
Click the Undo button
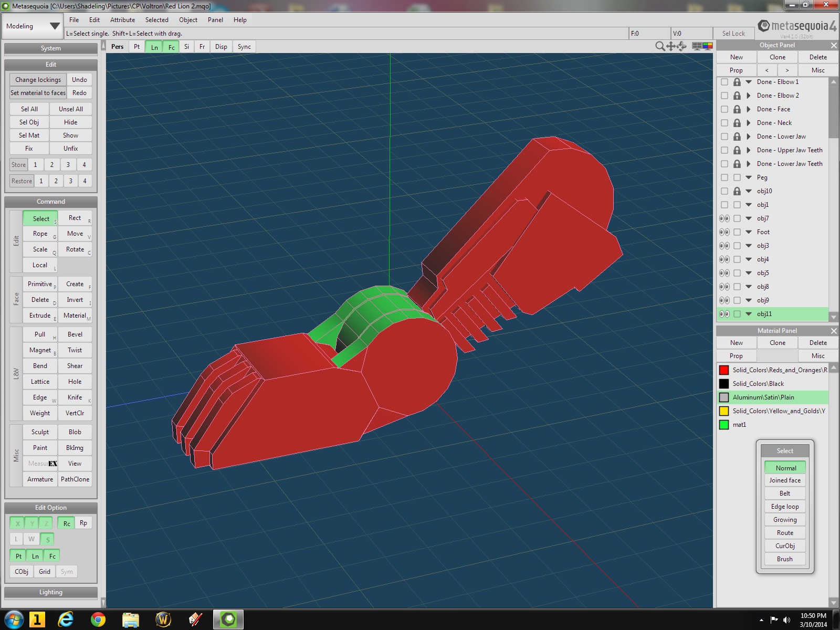(x=79, y=80)
